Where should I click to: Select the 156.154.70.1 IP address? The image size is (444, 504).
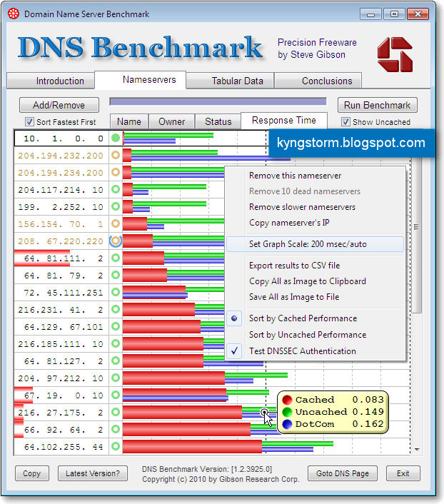pos(61,223)
